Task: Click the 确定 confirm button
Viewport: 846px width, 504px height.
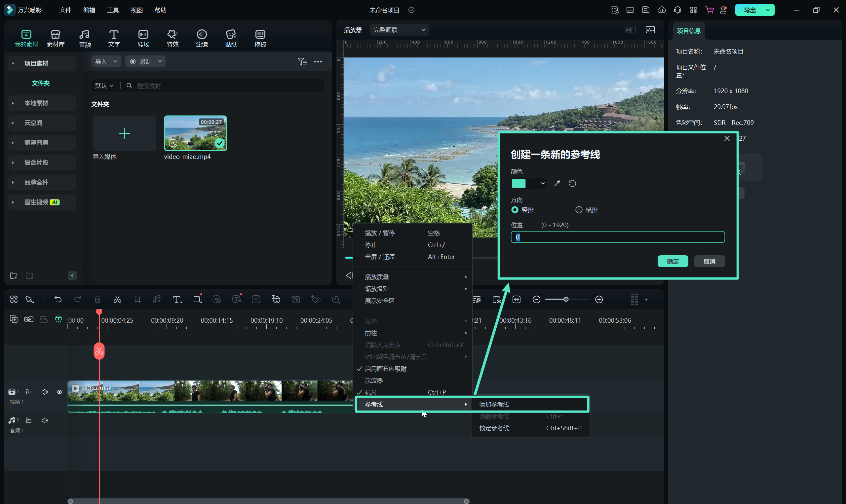Action: pyautogui.click(x=673, y=261)
